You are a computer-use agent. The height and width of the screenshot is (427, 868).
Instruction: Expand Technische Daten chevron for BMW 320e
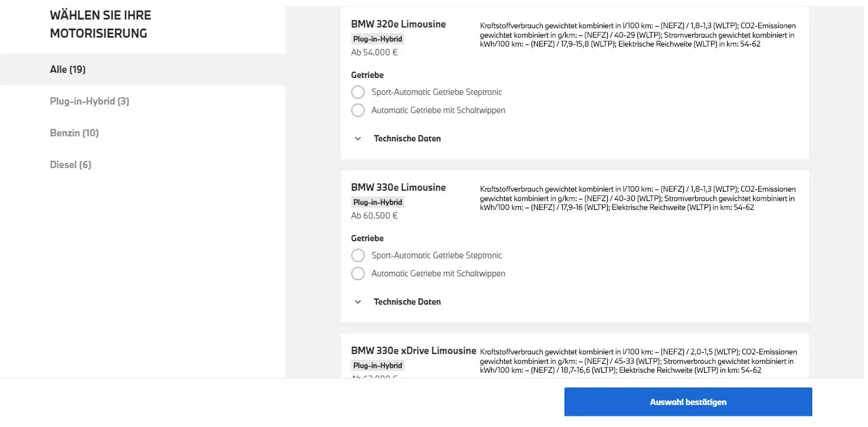pos(358,139)
